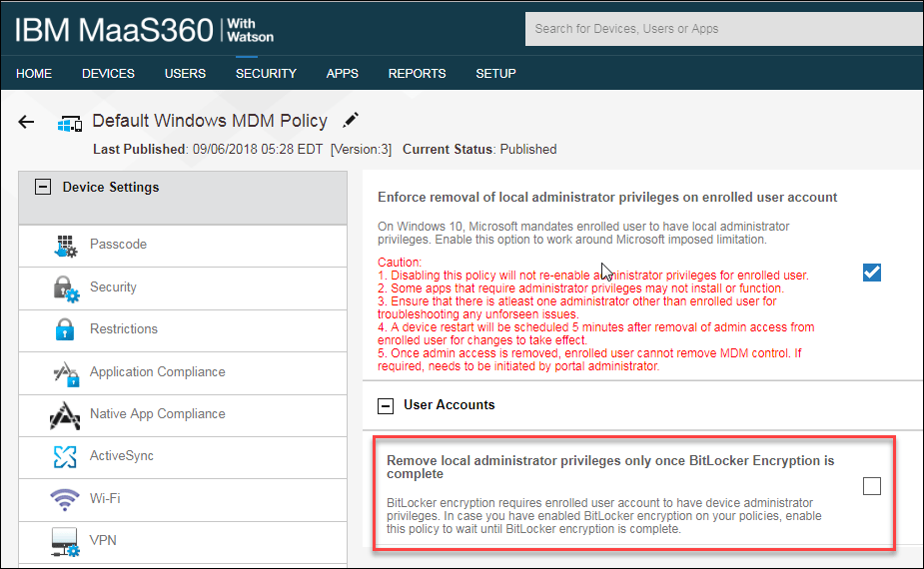Click the Remove local administrator privileges BitLocker heading
Viewport: 924px width, 569px height.
pos(610,467)
